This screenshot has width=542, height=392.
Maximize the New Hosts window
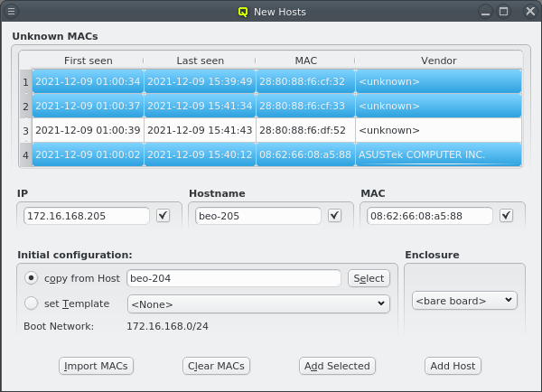pos(504,12)
